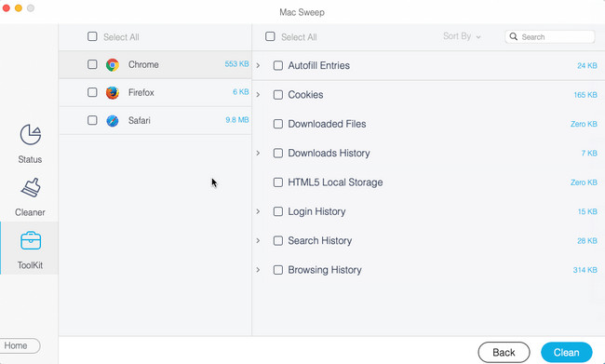The image size is (605, 364).
Task: Click the Home button
Action: (20, 345)
